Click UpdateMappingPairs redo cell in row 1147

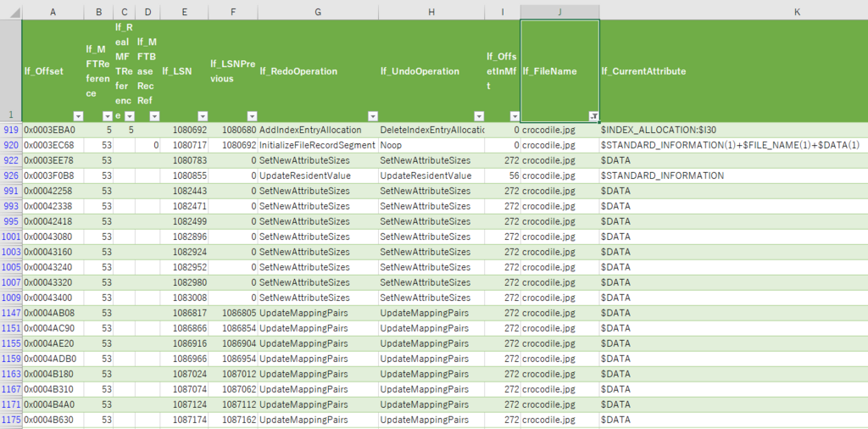click(319, 313)
